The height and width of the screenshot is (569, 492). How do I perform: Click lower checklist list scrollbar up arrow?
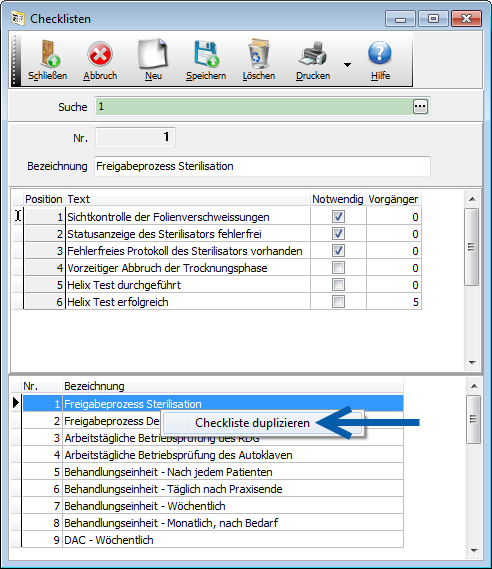[474, 386]
